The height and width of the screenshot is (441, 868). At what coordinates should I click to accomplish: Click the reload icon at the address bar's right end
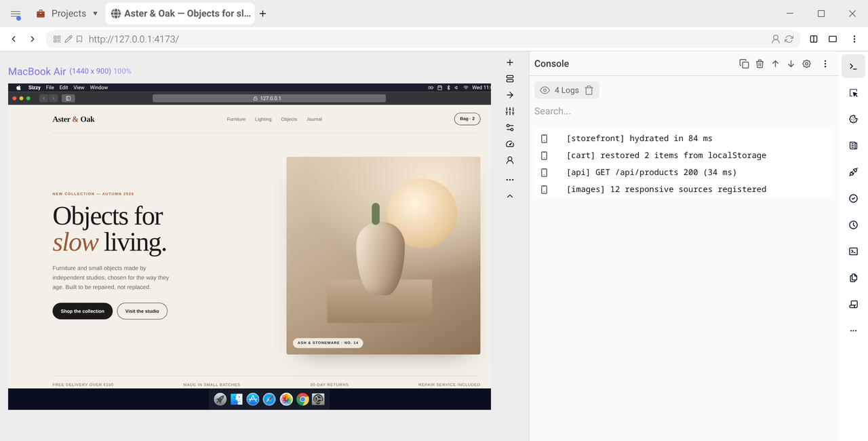pyautogui.click(x=789, y=39)
